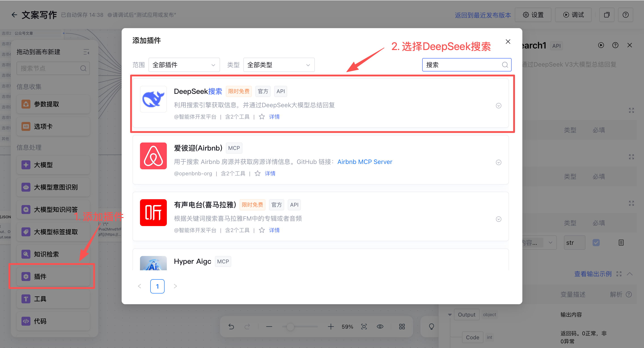Click the run icon beside API label
Screen dimensions: 644x348
coord(601,45)
